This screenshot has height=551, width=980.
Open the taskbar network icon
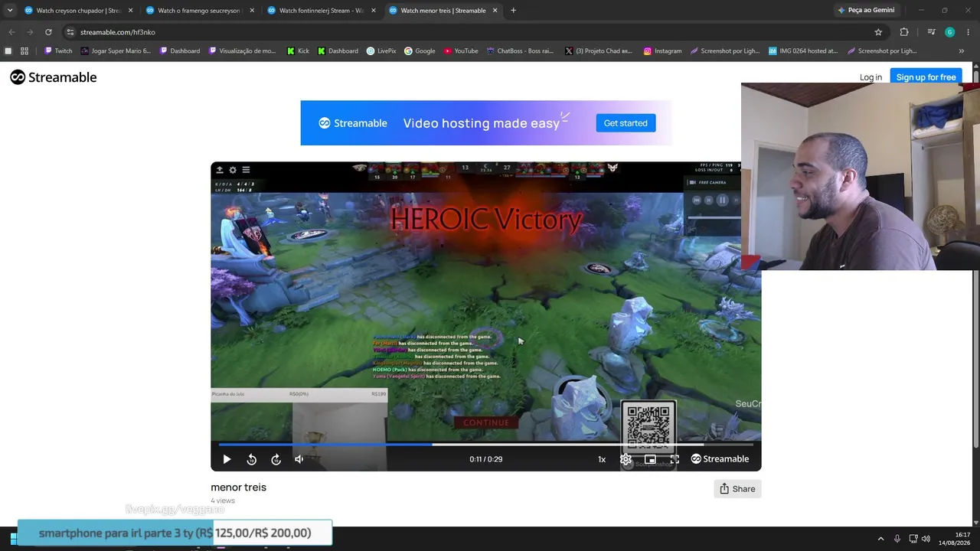click(x=913, y=539)
